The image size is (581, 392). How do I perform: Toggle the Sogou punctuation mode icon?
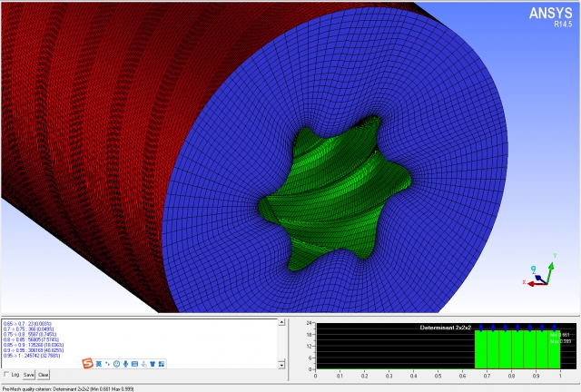click(107, 364)
